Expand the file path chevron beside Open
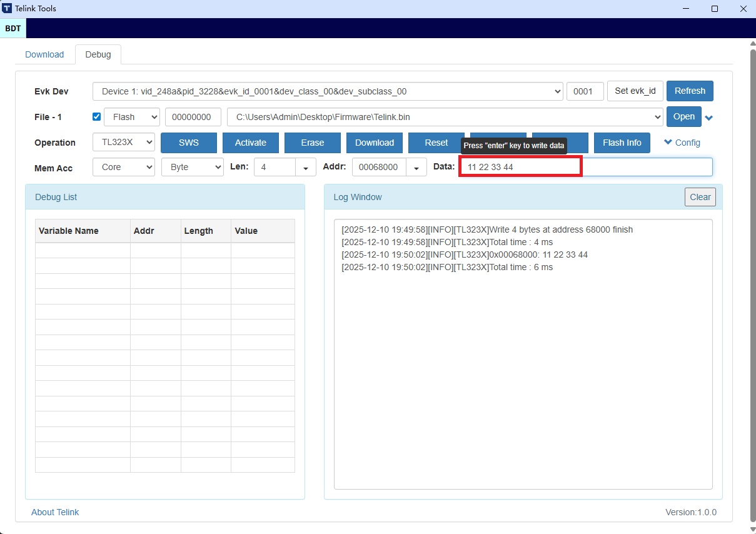Image resolution: width=756 pixels, height=534 pixels. [x=709, y=117]
